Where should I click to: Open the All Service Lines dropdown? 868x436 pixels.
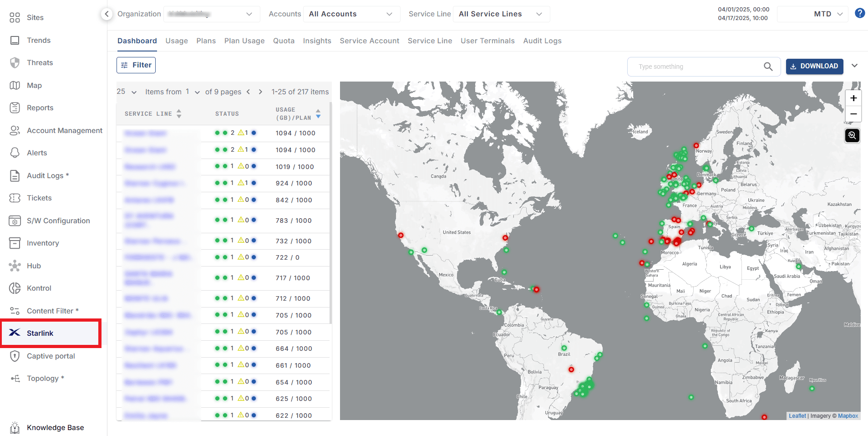(x=501, y=14)
